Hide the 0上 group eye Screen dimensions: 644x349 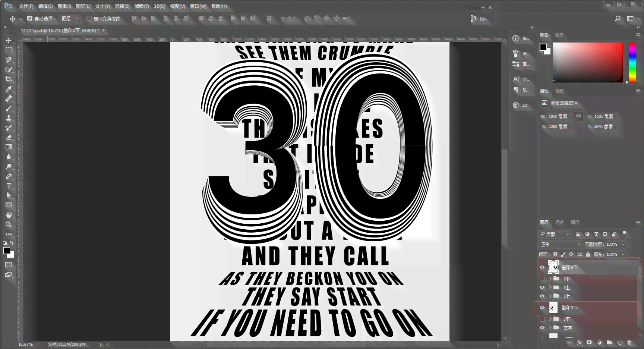click(x=542, y=287)
